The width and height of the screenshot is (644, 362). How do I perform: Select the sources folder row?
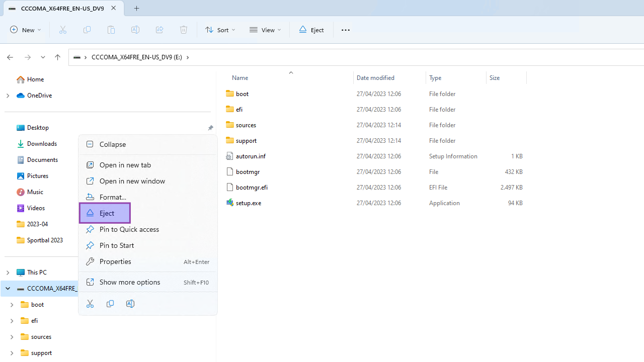(375, 125)
